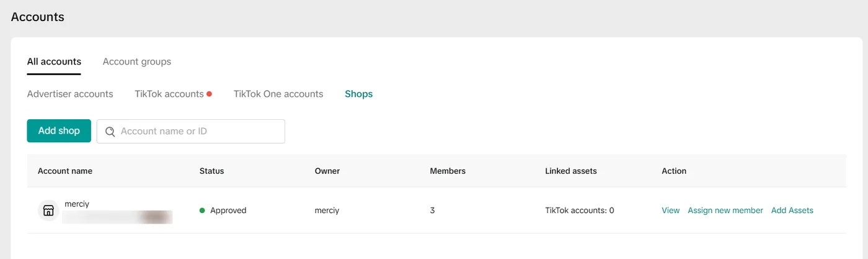Open the View link for merciy shop
The image size is (868, 259).
[x=671, y=211]
